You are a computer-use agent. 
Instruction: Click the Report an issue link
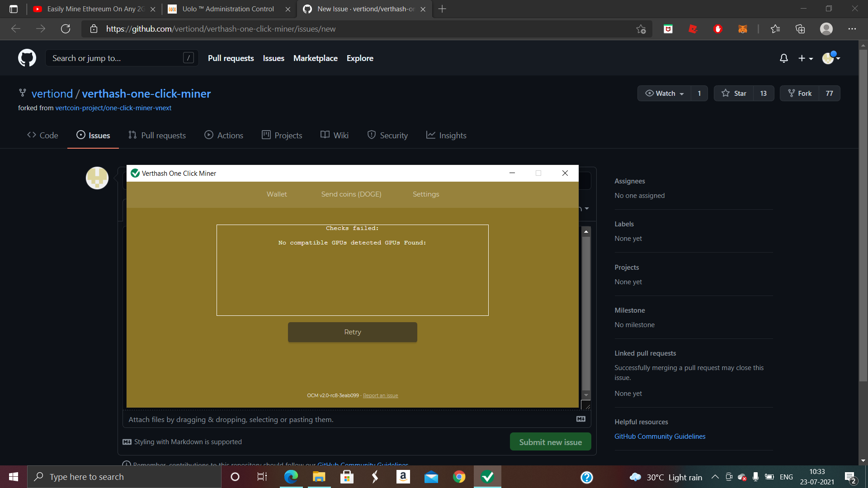pos(380,395)
